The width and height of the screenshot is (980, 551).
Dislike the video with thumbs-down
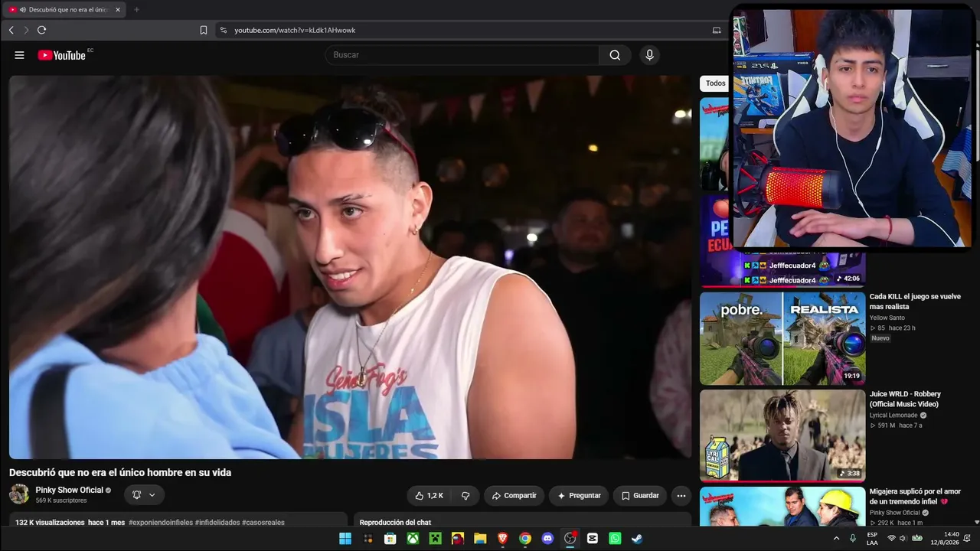465,496
